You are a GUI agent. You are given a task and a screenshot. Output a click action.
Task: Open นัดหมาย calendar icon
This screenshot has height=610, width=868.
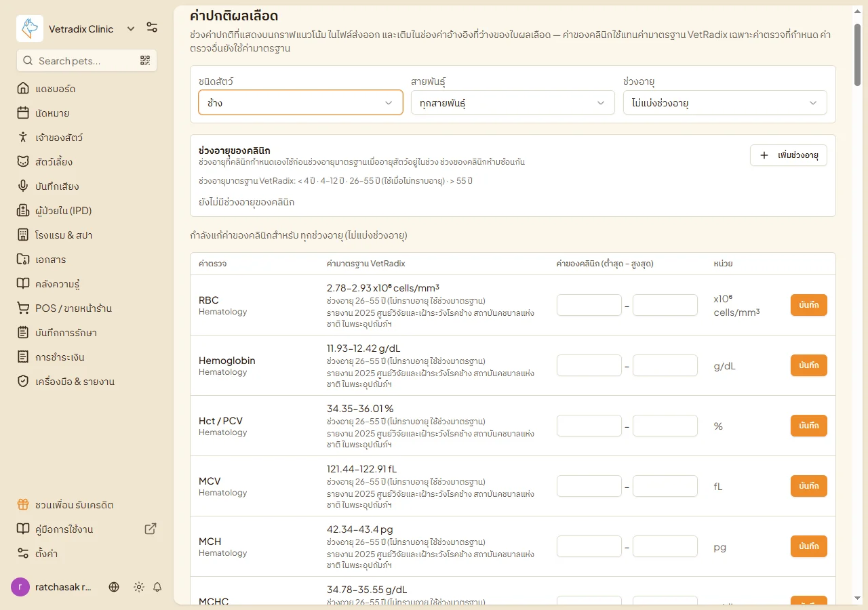coord(23,113)
